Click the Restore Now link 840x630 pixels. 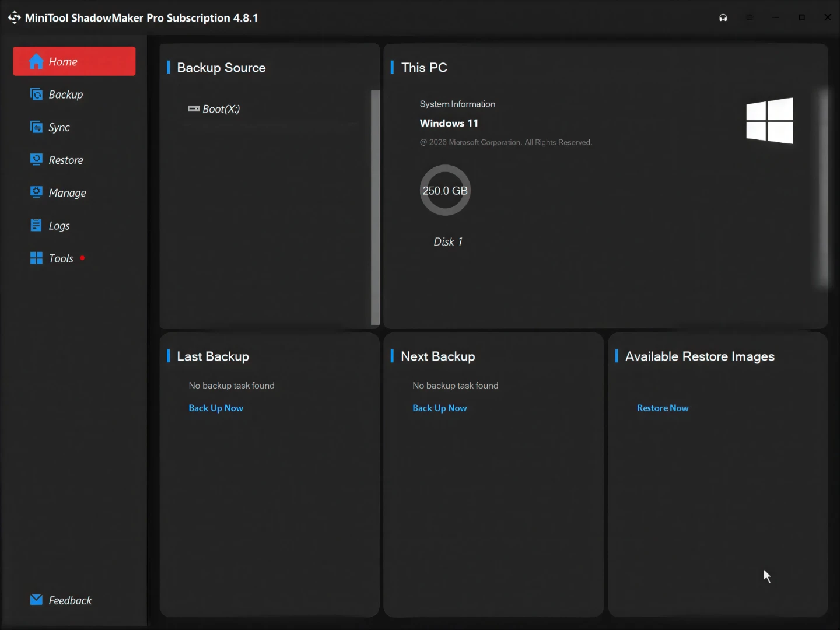pos(663,408)
